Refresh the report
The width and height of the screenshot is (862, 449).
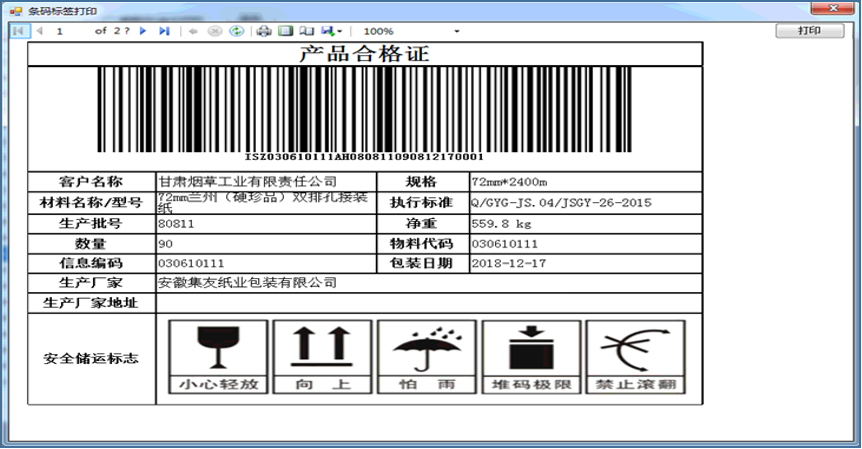(x=236, y=31)
